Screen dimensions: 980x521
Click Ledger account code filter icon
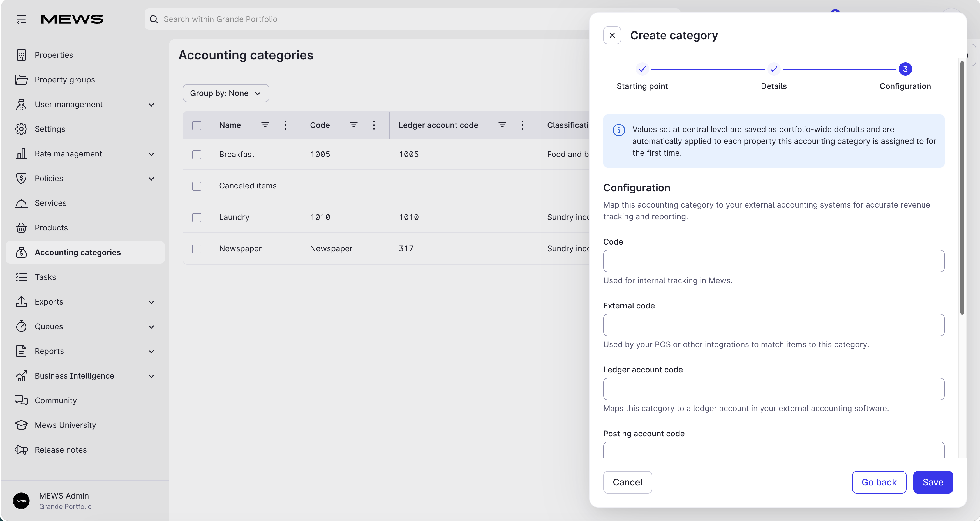click(x=502, y=125)
